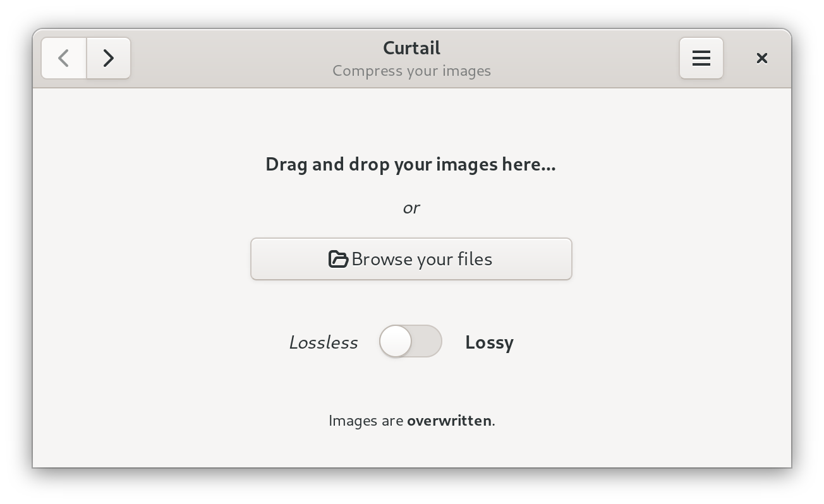Click the 'Compress your images' subtitle
The width and height of the screenshot is (824, 504).
coord(412,71)
